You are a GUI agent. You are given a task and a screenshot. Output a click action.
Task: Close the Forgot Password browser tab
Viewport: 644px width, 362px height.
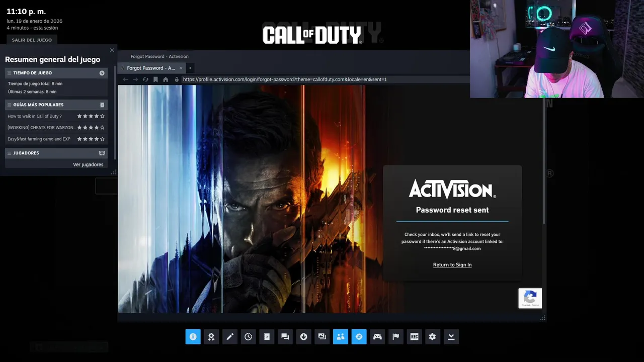pos(181,68)
